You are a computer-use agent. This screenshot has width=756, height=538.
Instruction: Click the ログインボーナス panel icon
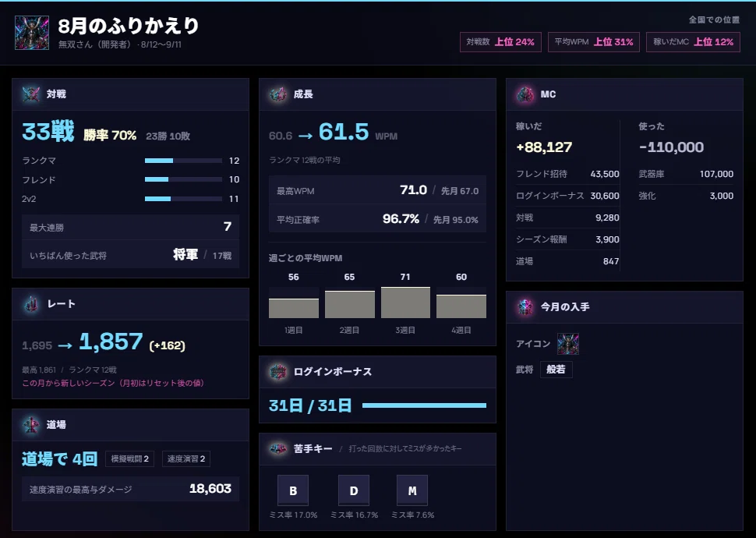pos(277,372)
